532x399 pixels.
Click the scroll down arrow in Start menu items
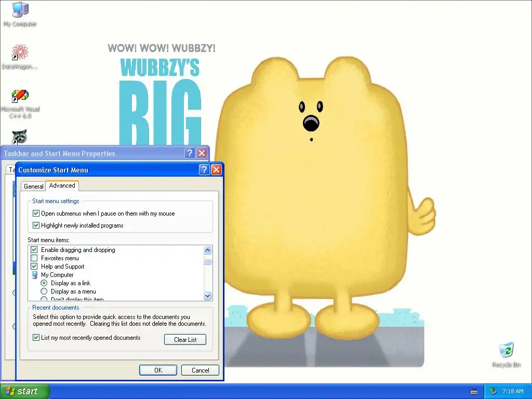(x=208, y=296)
